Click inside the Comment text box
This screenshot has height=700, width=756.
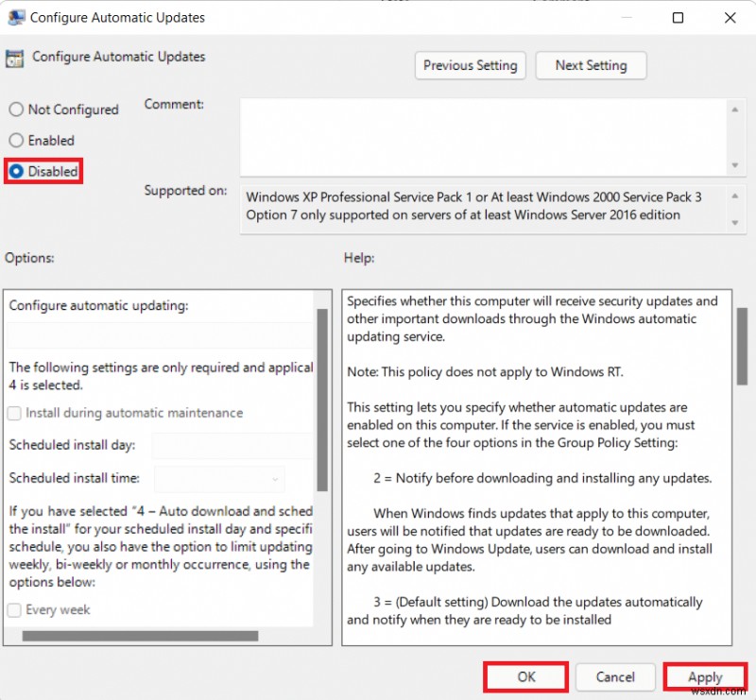(x=484, y=137)
